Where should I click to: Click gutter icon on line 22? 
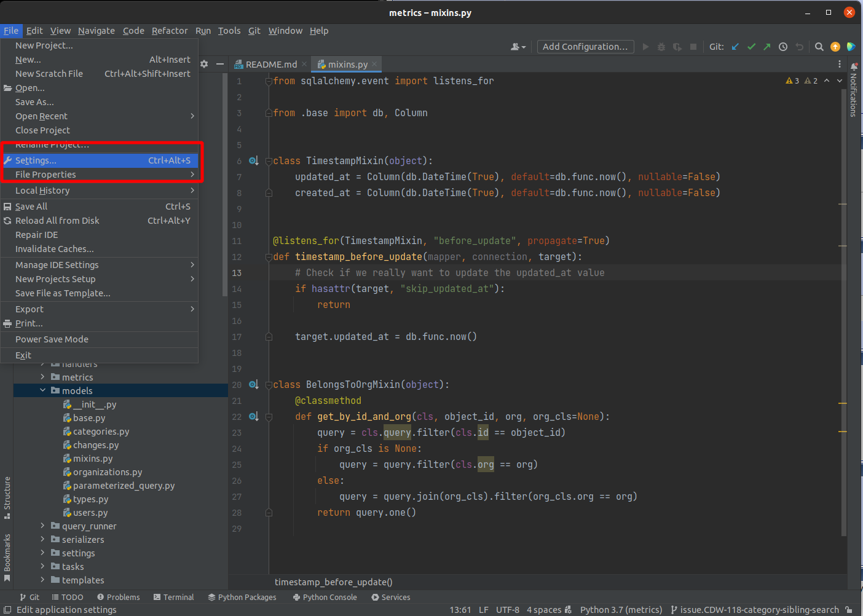pyautogui.click(x=253, y=417)
